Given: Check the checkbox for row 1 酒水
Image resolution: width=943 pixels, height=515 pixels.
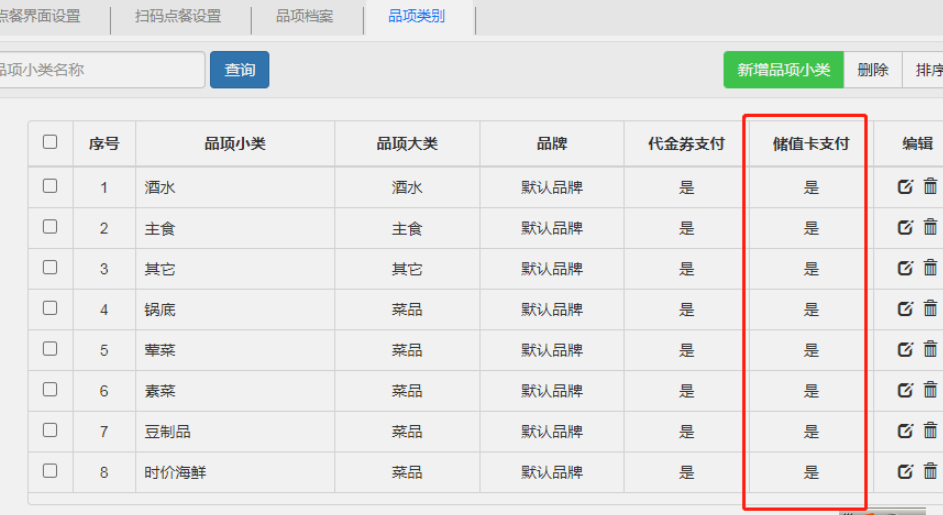Looking at the screenshot, I should [x=50, y=186].
